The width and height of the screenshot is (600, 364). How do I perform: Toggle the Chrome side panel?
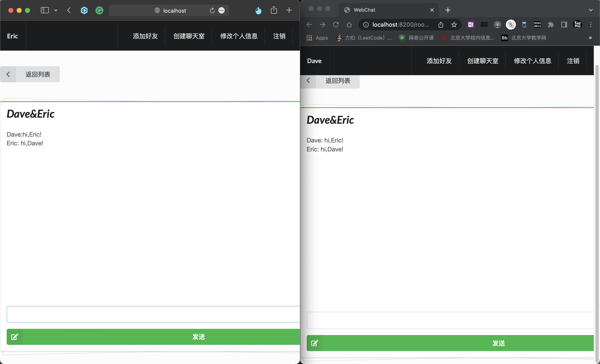click(x=564, y=25)
